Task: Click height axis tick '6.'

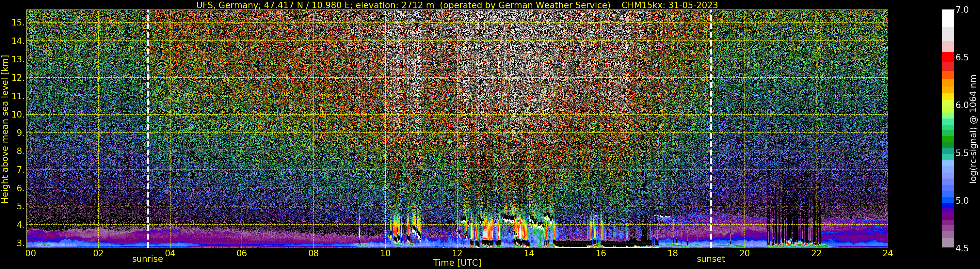Action: (20, 188)
